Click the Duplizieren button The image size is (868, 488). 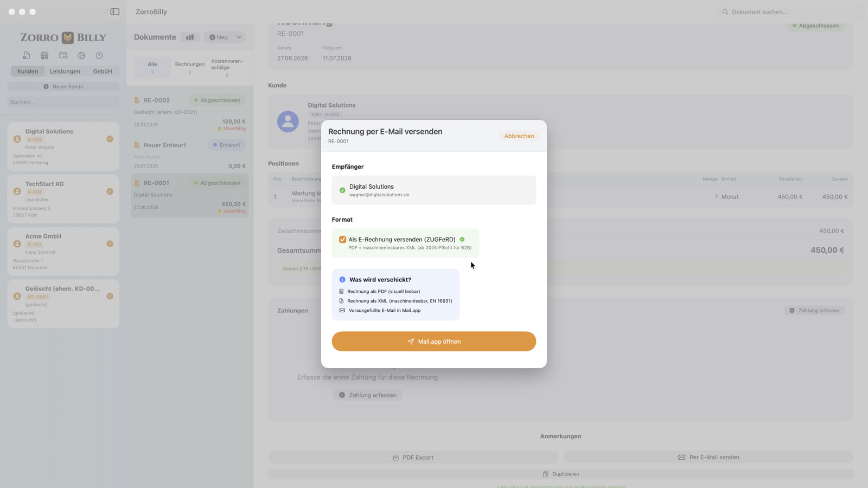tap(560, 474)
